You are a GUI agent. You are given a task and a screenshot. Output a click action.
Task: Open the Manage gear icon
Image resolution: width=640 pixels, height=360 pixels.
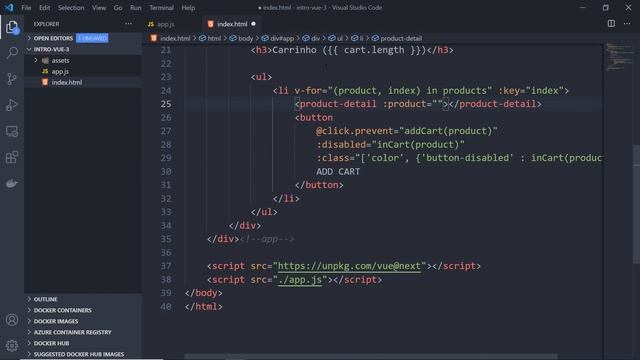point(12,346)
